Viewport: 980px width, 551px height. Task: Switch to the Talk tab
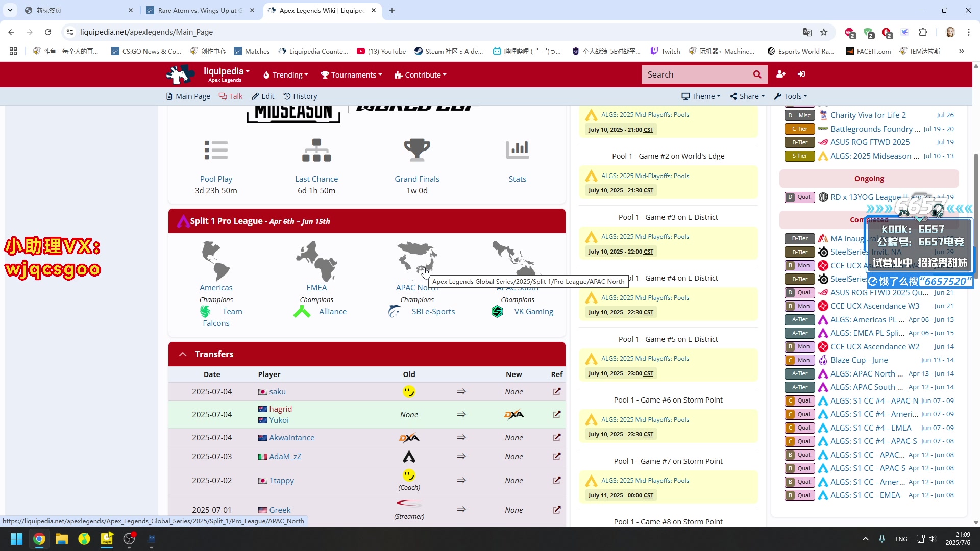231,96
